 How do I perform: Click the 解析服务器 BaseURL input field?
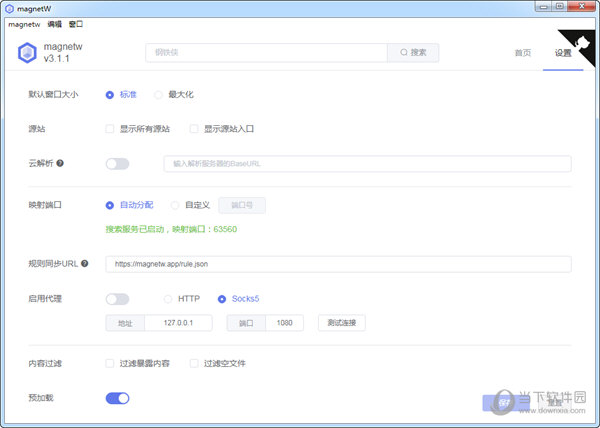point(367,164)
